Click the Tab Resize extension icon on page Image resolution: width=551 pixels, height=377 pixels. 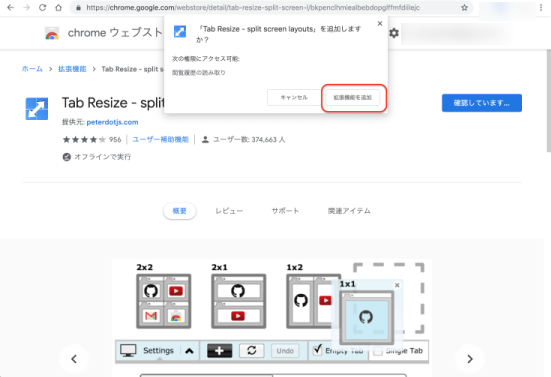click(x=37, y=109)
